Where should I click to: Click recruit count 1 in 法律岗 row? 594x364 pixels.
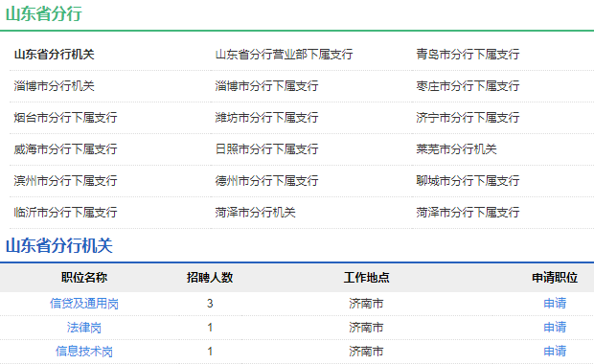tap(210, 328)
